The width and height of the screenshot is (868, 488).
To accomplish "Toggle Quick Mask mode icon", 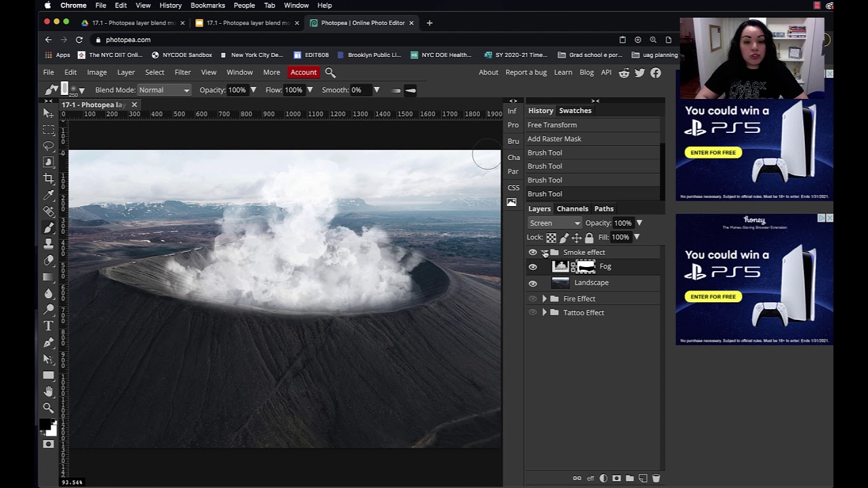I will point(48,444).
